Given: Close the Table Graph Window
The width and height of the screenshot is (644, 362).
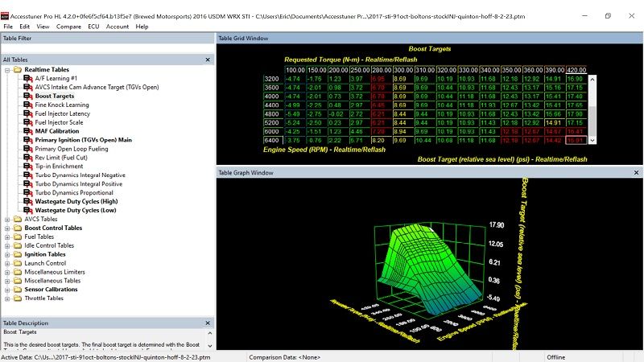Looking at the screenshot, I should click(x=636, y=173).
